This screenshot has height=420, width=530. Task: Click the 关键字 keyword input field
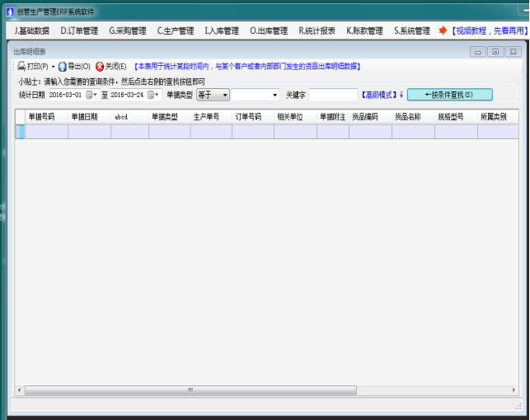coord(333,95)
